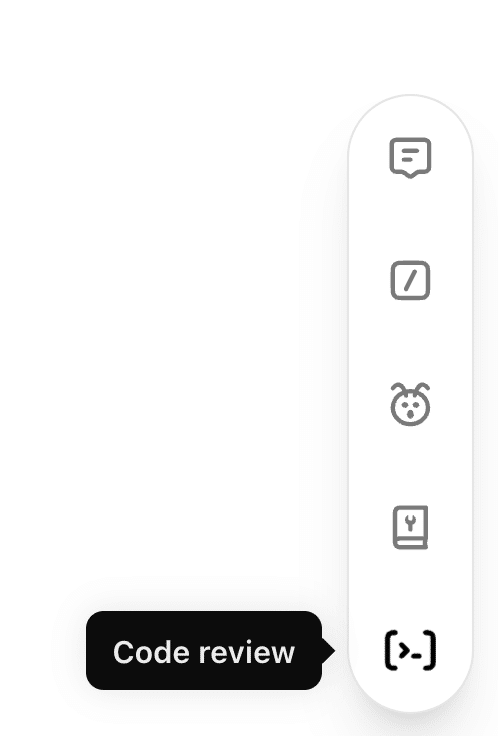Open documentation tools book icon
498x736 pixels.
(x=410, y=527)
